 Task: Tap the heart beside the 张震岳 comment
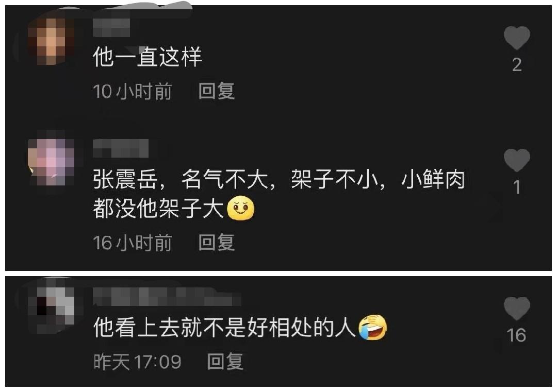pos(517,160)
